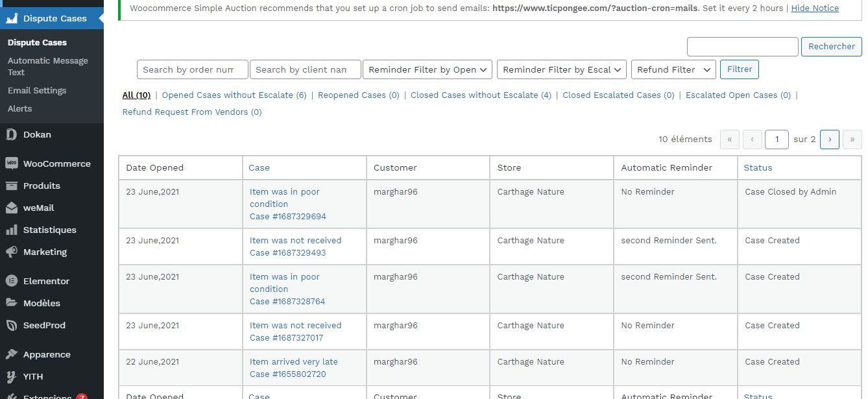Filter Closed Cases without Escalate (4)
Image resolution: width=868 pixels, height=399 pixels.
tap(481, 95)
